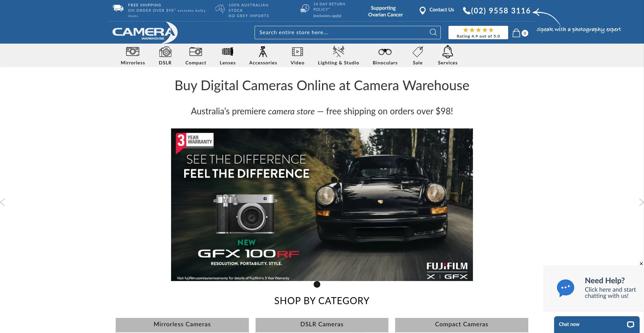Click the DSLR camera icon in navigation
644x333 pixels.
[x=165, y=51]
